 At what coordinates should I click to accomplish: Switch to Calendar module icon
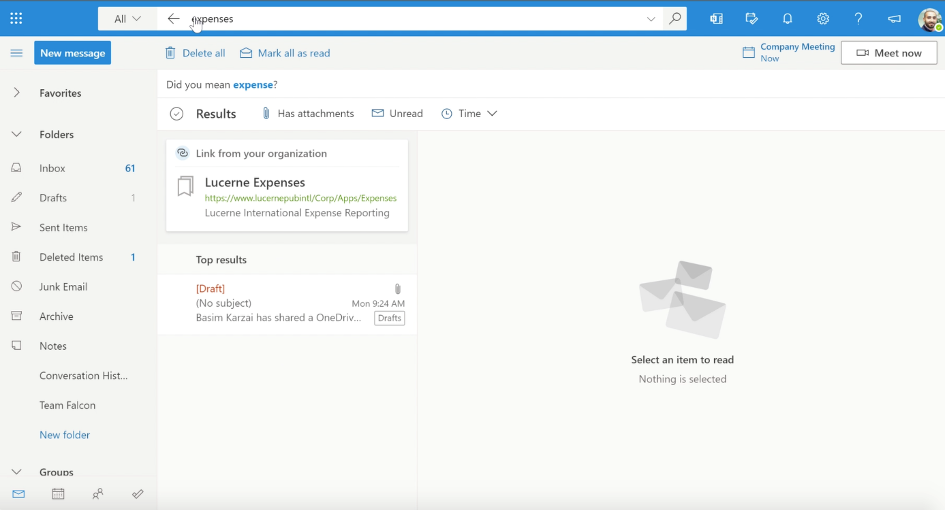(x=58, y=494)
